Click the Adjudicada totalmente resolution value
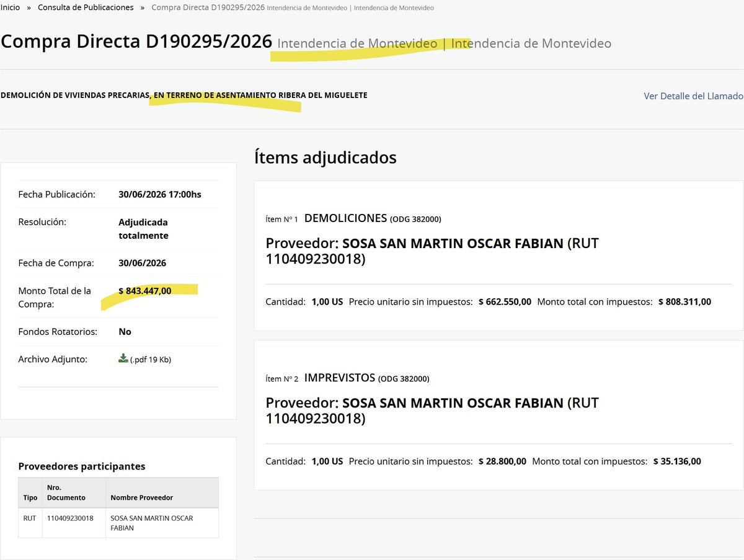The height and width of the screenshot is (560, 744). tap(143, 229)
